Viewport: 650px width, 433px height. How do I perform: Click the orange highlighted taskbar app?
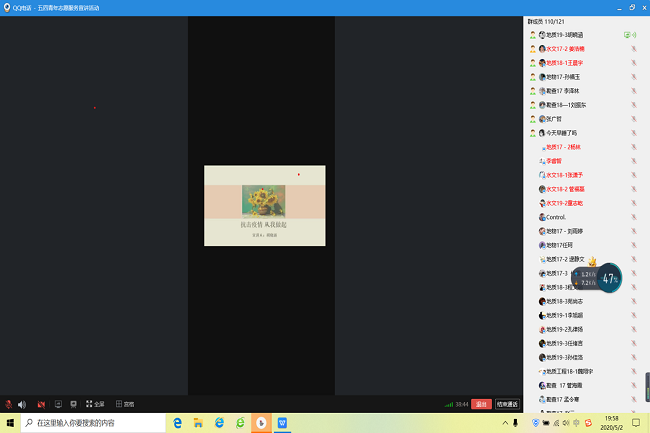(x=261, y=423)
